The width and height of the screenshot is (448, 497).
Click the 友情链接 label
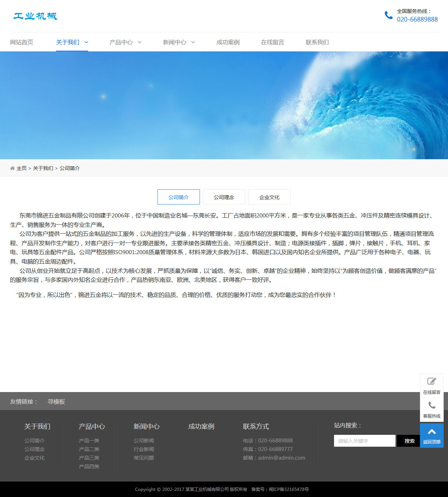24,401
